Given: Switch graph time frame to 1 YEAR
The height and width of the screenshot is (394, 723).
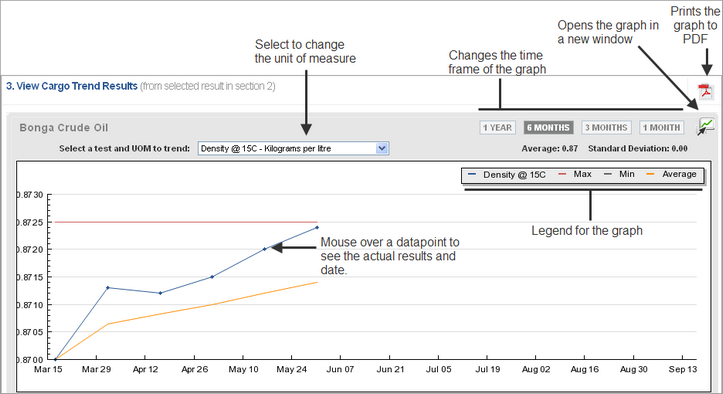Looking at the screenshot, I should 497,128.
